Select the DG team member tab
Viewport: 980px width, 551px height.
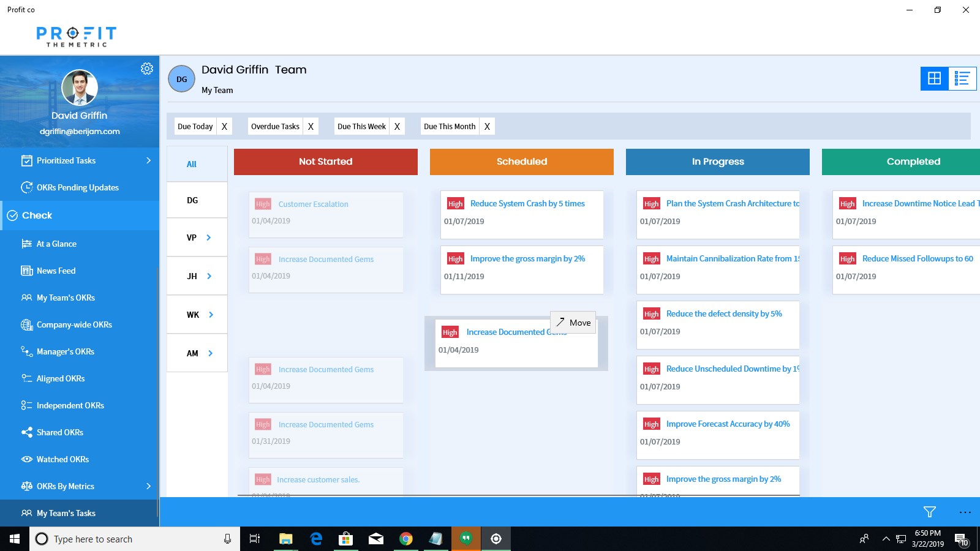pos(197,200)
